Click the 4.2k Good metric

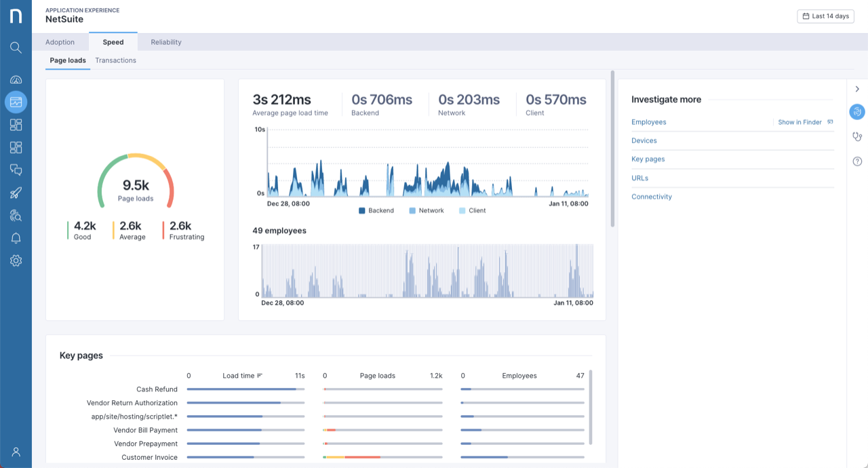coord(81,230)
